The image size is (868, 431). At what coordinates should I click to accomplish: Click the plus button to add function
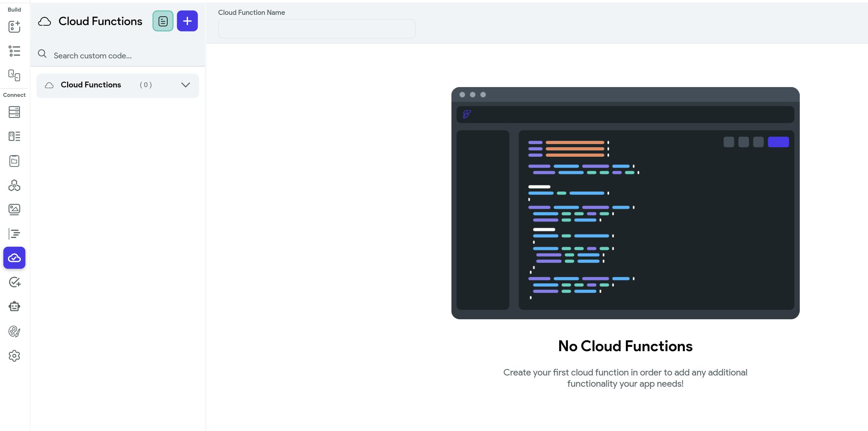(187, 21)
